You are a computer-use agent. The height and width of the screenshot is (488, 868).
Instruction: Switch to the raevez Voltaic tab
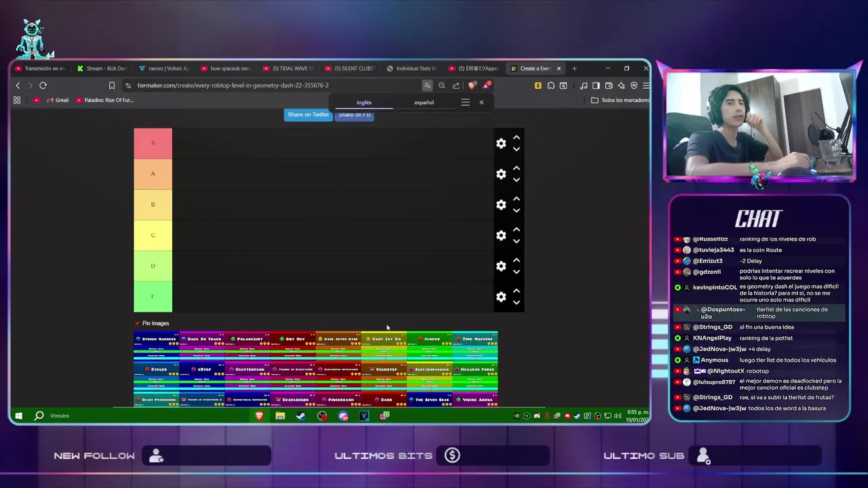click(x=164, y=68)
